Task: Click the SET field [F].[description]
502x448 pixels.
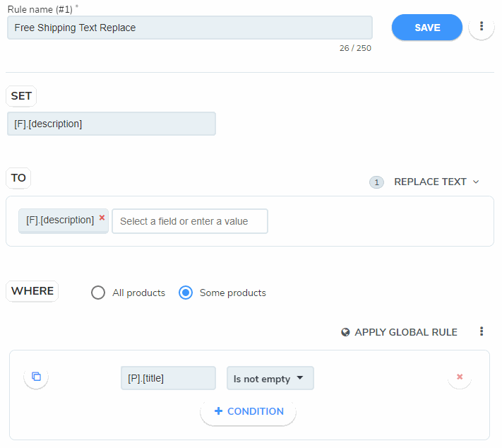Action: (112, 124)
